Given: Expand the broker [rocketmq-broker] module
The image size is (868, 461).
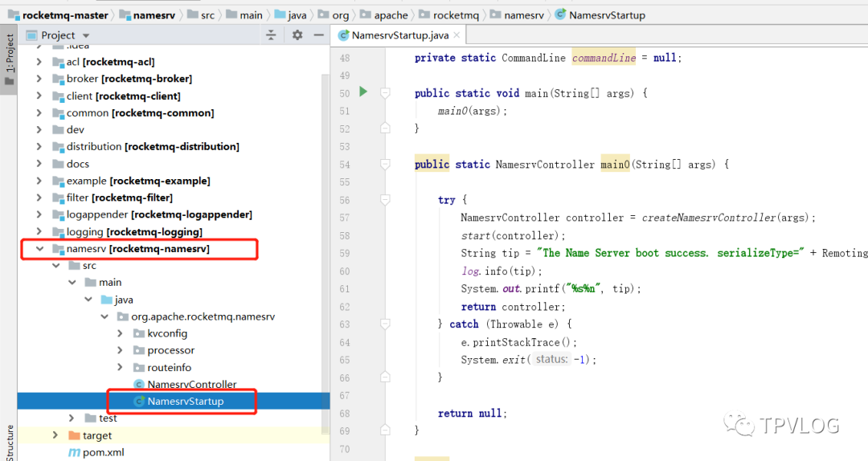Looking at the screenshot, I should pyautogui.click(x=39, y=79).
